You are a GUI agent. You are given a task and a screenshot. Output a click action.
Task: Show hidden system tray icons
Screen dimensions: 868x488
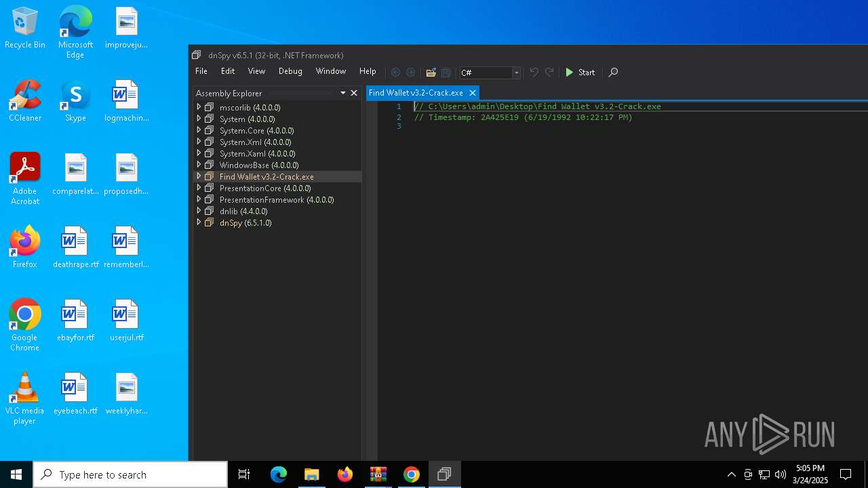pos(731,474)
